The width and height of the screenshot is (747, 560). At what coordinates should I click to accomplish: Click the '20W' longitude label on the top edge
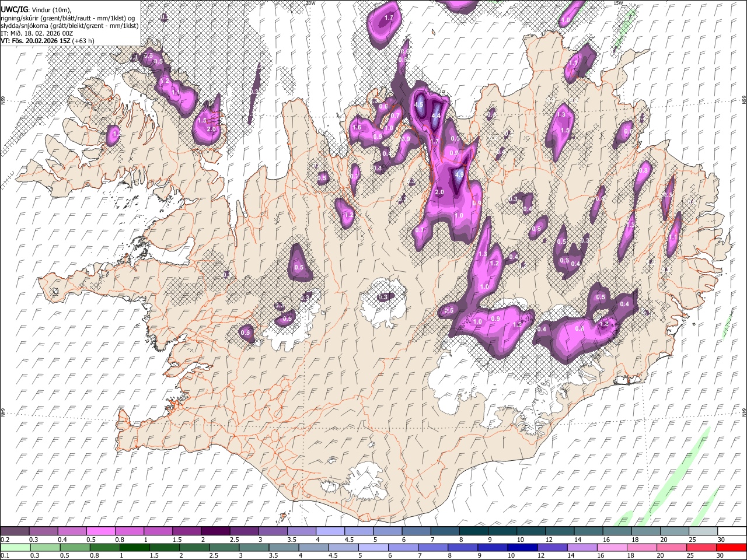[x=310, y=3]
